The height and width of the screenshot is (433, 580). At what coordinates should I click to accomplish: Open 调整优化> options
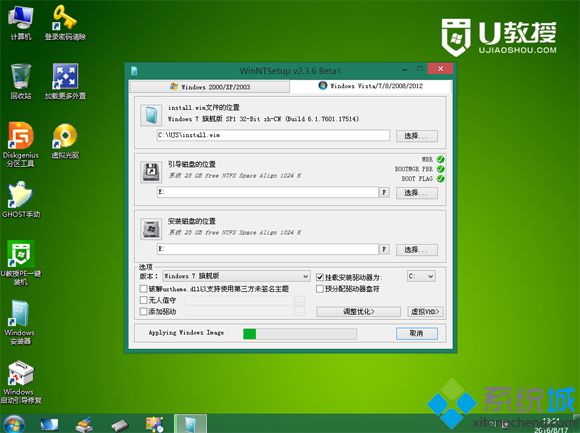[x=358, y=312]
